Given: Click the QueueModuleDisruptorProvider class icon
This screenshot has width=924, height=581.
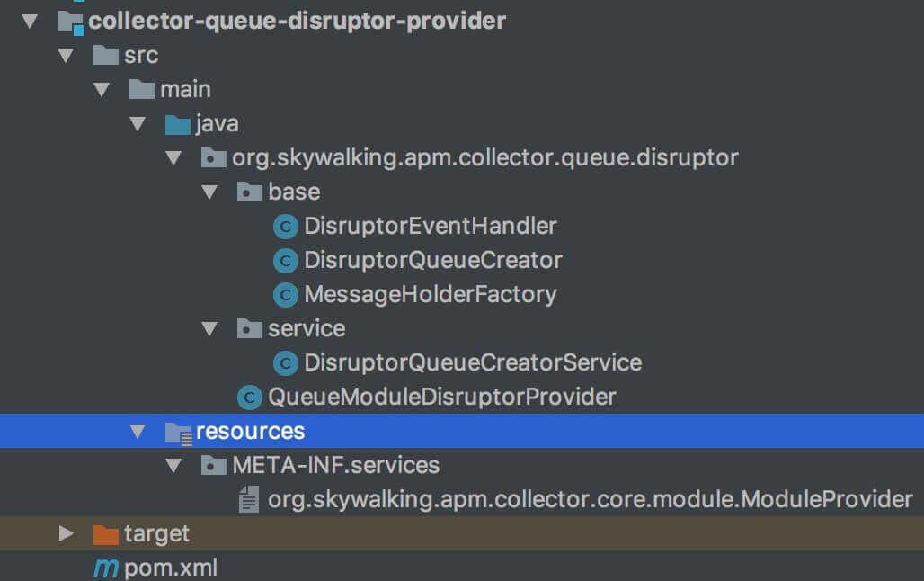Looking at the screenshot, I should [x=250, y=398].
